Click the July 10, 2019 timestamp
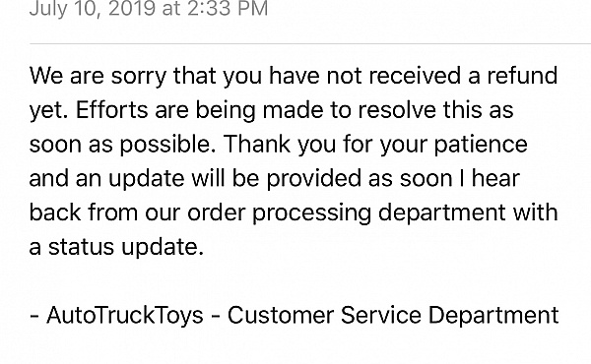 point(149,8)
